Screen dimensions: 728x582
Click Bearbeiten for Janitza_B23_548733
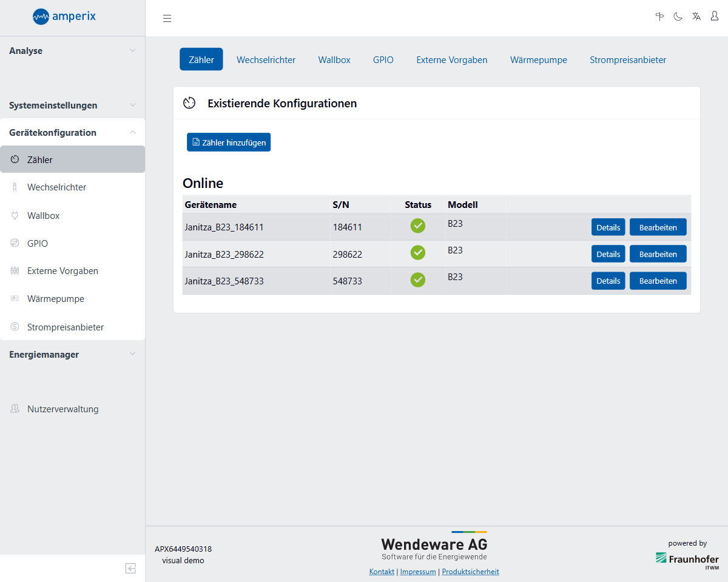coord(658,281)
